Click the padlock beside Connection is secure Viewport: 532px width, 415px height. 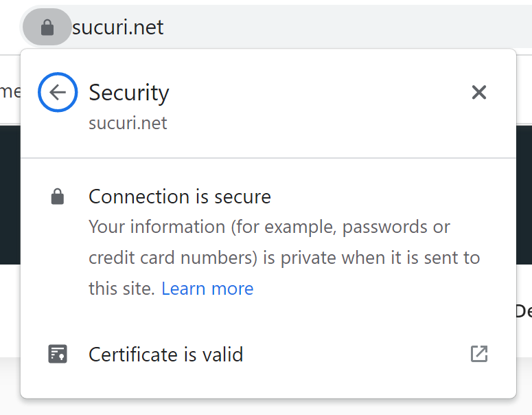point(58,198)
